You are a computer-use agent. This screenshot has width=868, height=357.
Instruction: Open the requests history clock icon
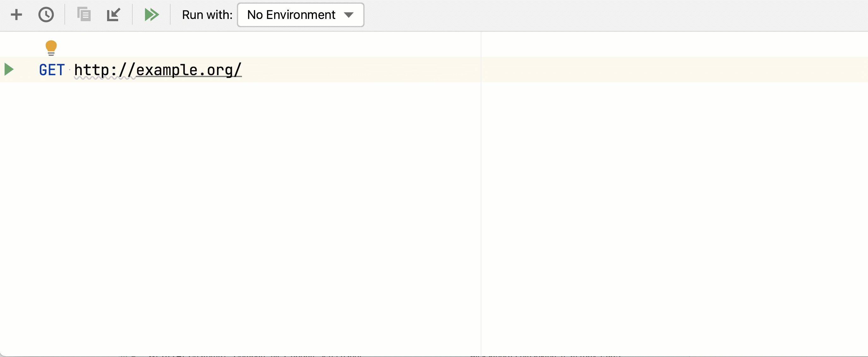(46, 15)
